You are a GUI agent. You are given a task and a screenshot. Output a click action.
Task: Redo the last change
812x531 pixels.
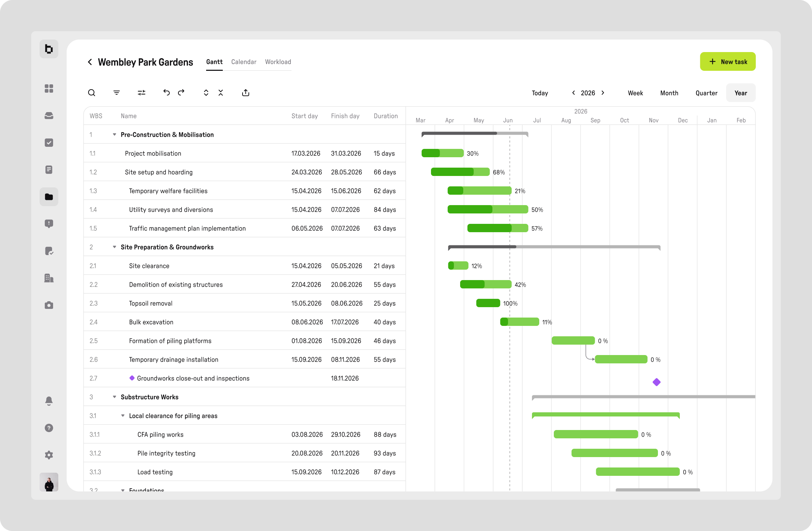coord(181,92)
